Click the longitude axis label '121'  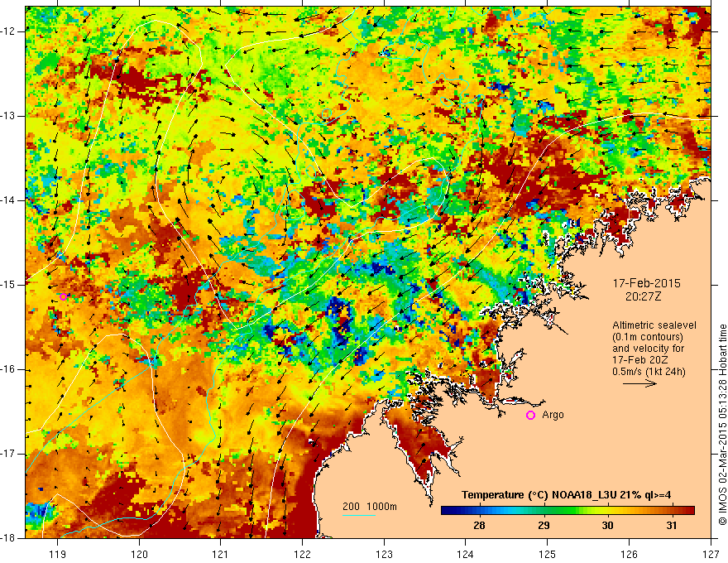221,554
